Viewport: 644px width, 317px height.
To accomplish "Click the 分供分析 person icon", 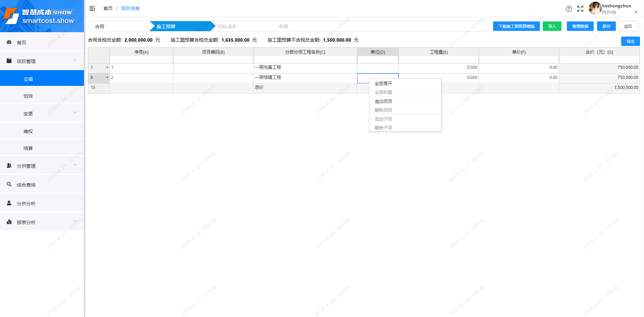I will pos(9,203).
